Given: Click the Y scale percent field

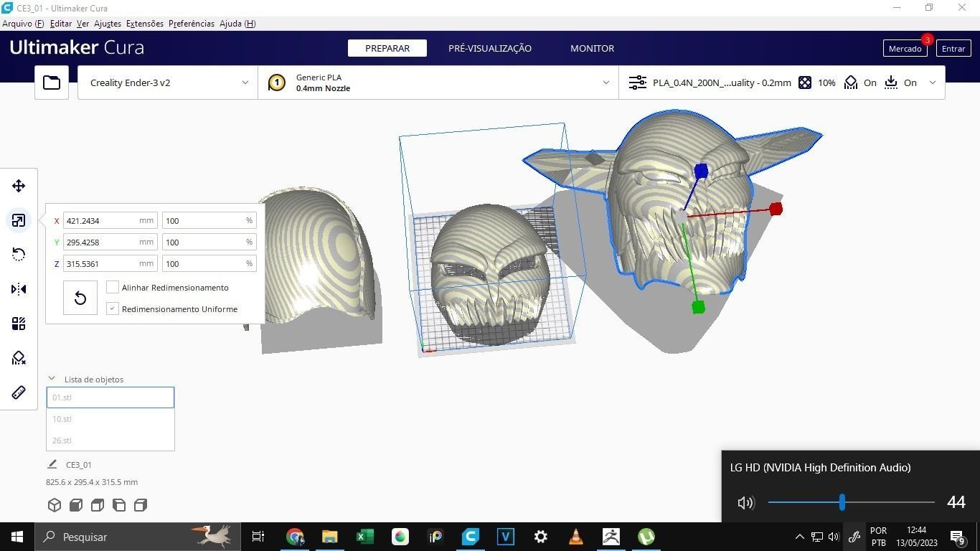Looking at the screenshot, I should pyautogui.click(x=209, y=242).
